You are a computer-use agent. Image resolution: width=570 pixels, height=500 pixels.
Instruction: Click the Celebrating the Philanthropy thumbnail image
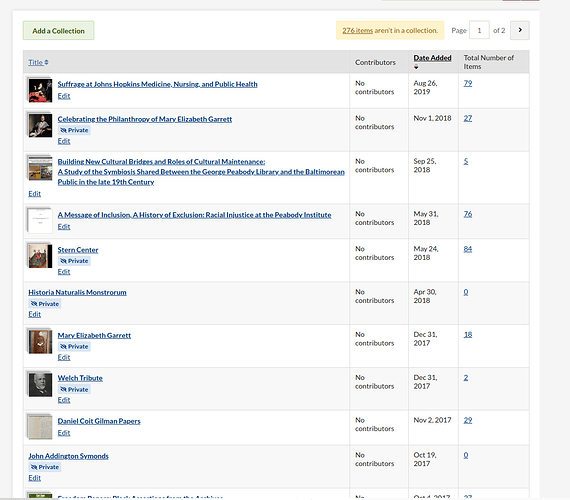[40, 125]
